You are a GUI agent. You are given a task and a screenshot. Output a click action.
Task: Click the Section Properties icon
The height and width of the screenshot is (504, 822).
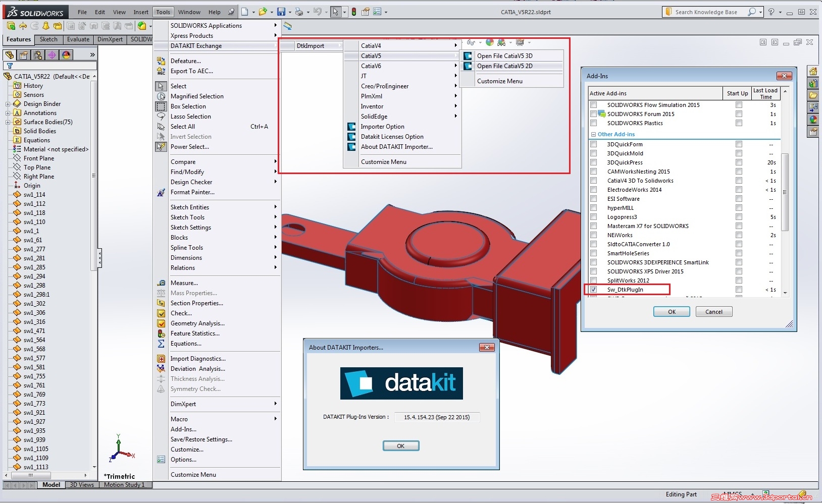(161, 303)
